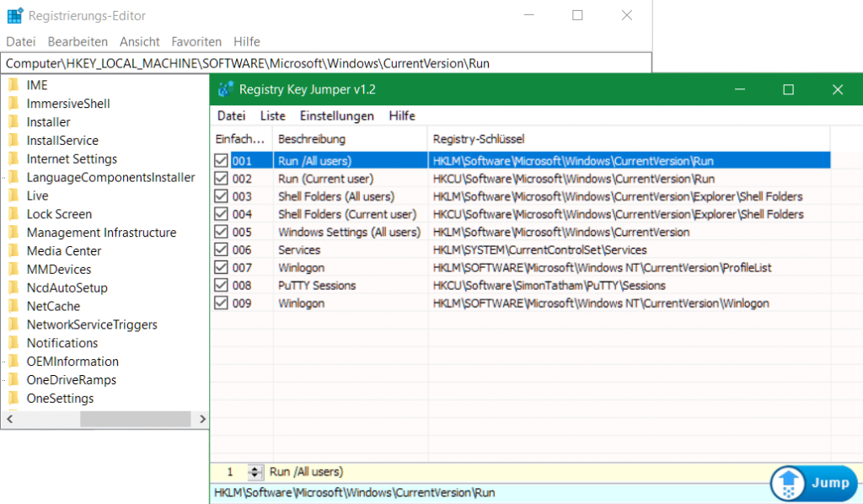Click the right arrow of regedit's horizontal scrollbar
The image size is (863, 504).
coord(202,417)
